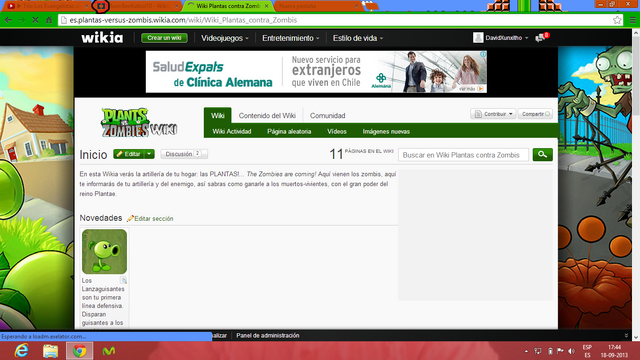Click the user avatar icon
Screen dimensions: 640x360
tap(478, 38)
